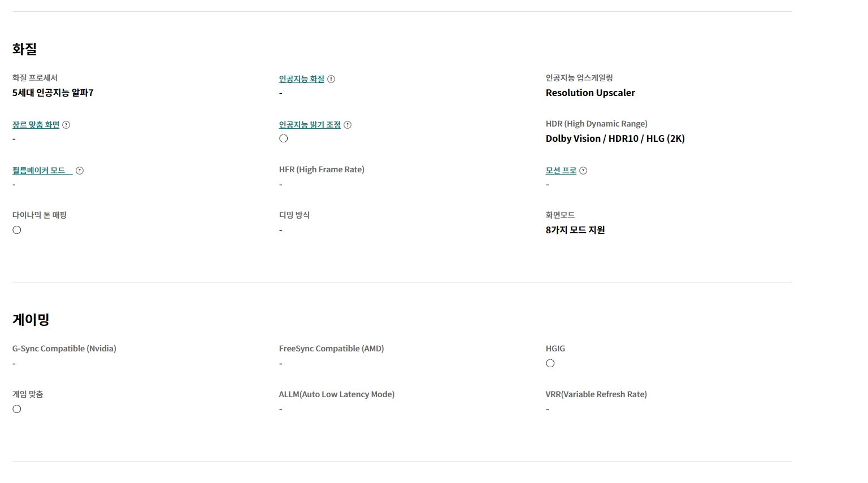This screenshot has width=868, height=483.
Task: Click the question mark icon beside 모션 프로
Action: click(583, 171)
